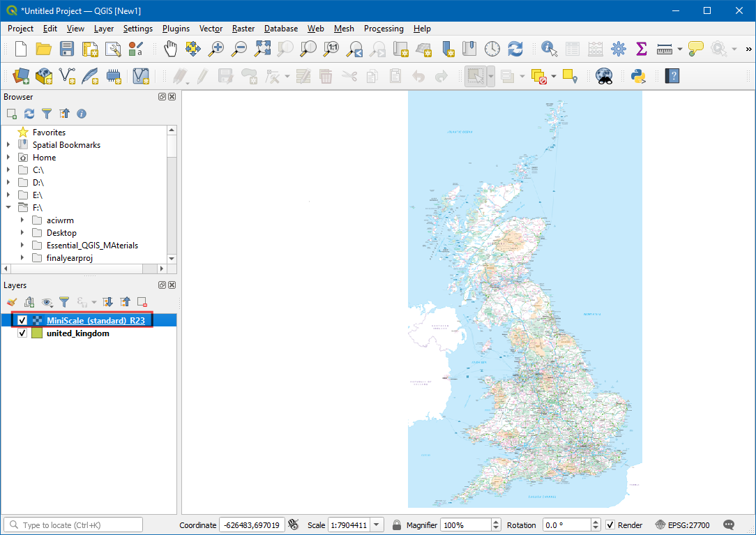
Task: Uncheck the MiniScale_(standard)_R23 layer checkbox
Action: click(x=22, y=321)
